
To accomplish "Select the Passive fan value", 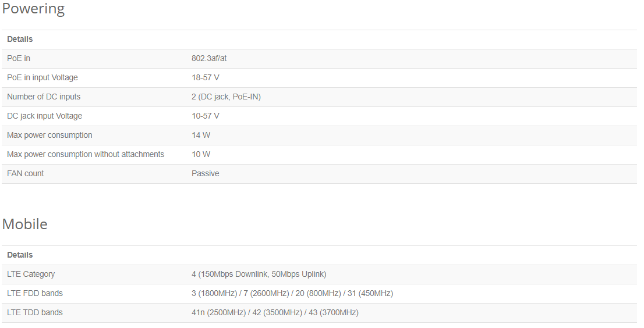I will (x=206, y=173).
